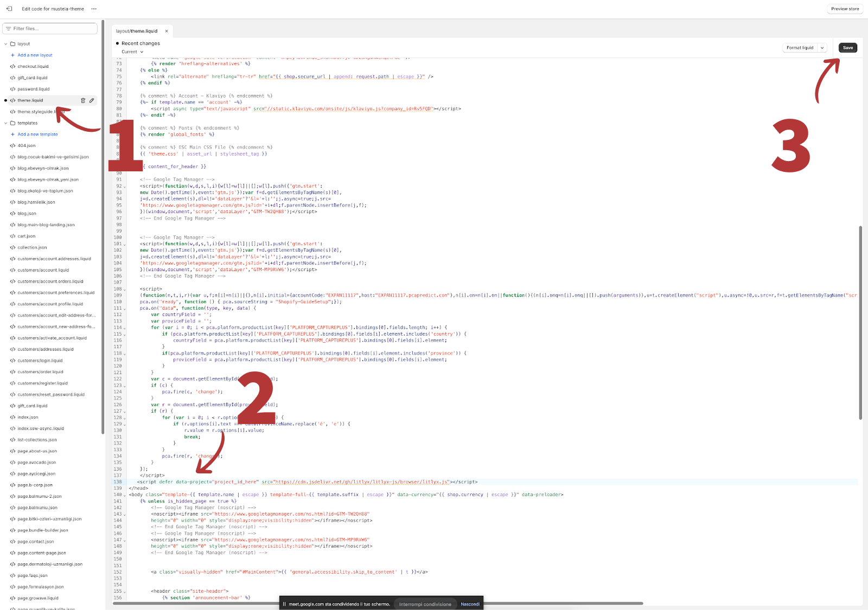Image resolution: width=868 pixels, height=610 pixels.
Task: Switch to the layout/theme.liquid tab
Action: coord(137,31)
